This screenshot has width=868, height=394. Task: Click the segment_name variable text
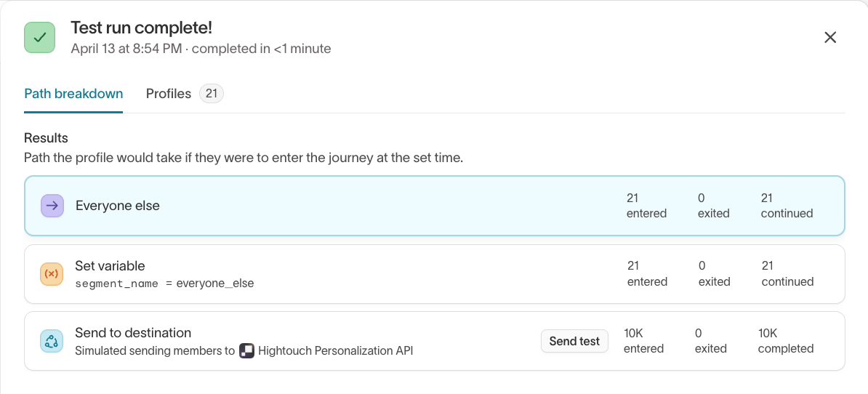[x=117, y=284]
